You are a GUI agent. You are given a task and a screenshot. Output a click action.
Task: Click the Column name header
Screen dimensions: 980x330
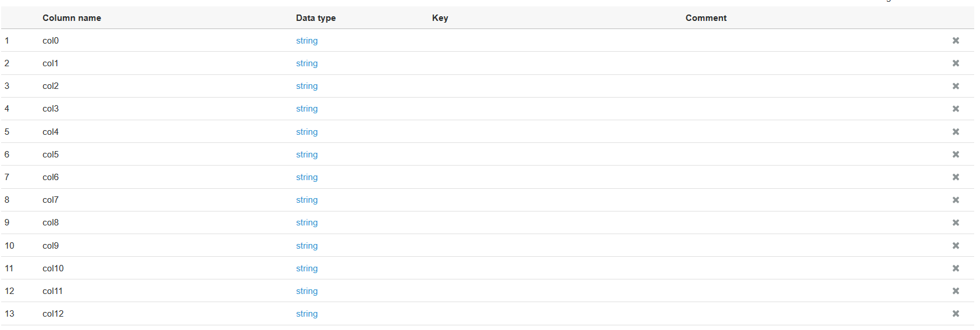pos(72,18)
